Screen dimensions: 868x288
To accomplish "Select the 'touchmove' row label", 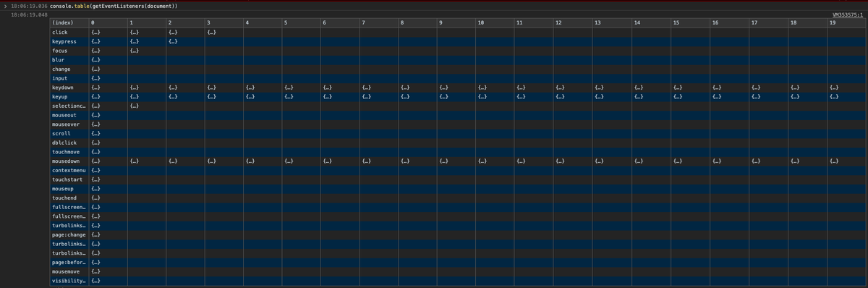I will 66,152.
